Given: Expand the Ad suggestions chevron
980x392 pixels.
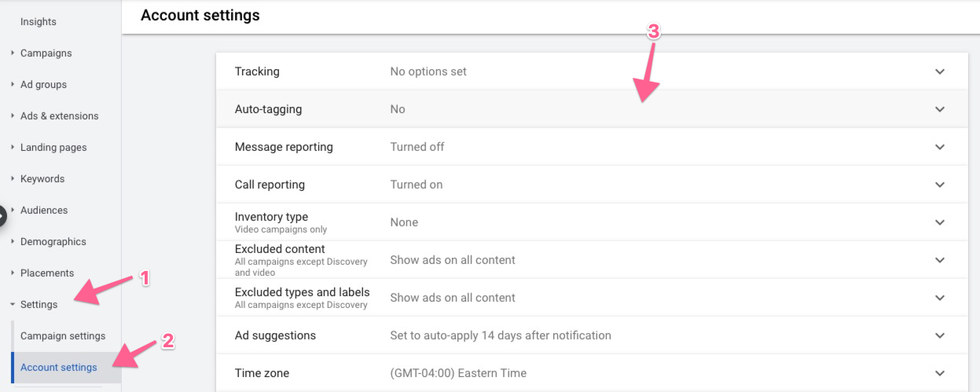Looking at the screenshot, I should tap(940, 335).
